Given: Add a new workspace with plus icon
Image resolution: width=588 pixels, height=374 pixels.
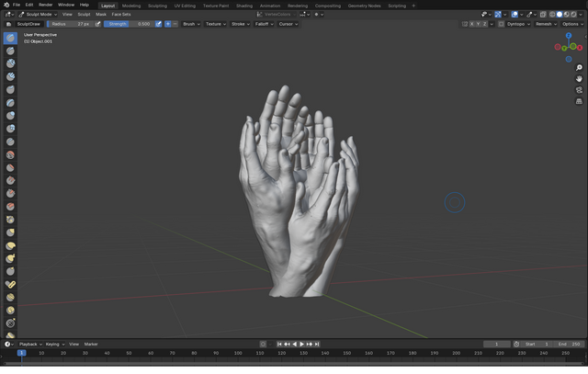Looking at the screenshot, I should [x=413, y=5].
